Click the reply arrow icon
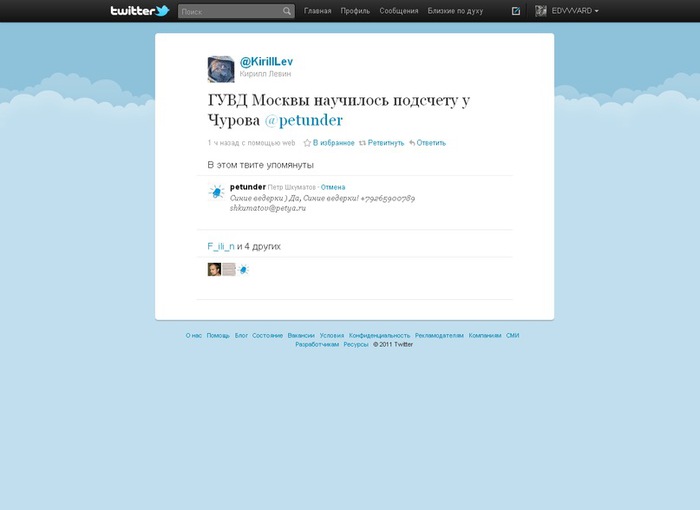Image resolution: width=700 pixels, height=510 pixels. click(412, 143)
